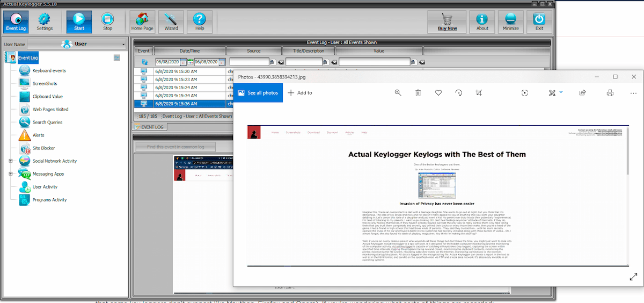Mark the photo as favorite
This screenshot has width=644, height=303.
(x=438, y=92)
